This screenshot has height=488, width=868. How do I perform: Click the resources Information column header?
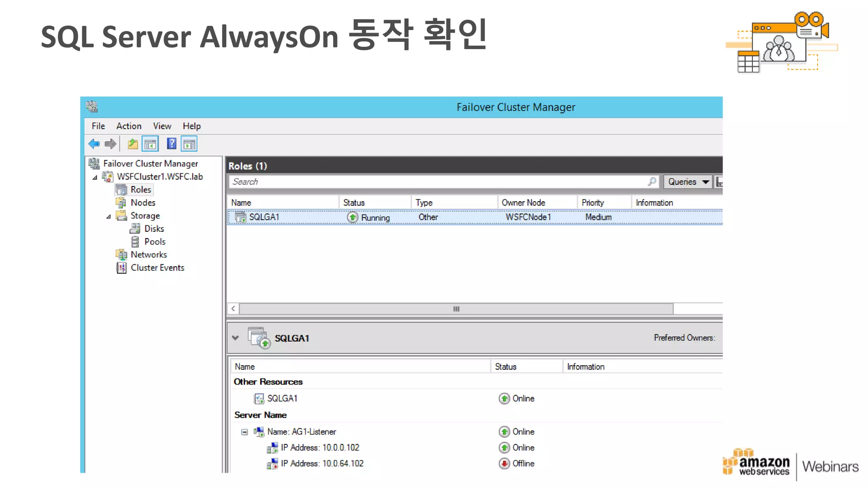pos(643,366)
